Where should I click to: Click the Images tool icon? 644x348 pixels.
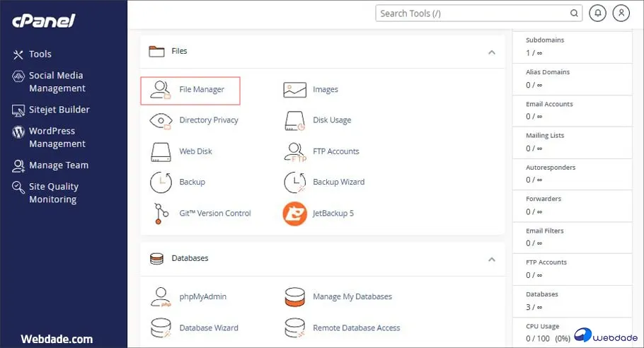tap(294, 90)
